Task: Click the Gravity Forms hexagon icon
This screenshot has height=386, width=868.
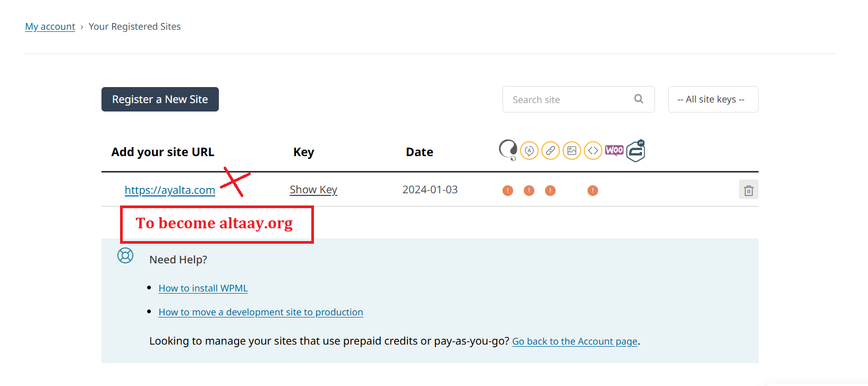Action: click(636, 151)
